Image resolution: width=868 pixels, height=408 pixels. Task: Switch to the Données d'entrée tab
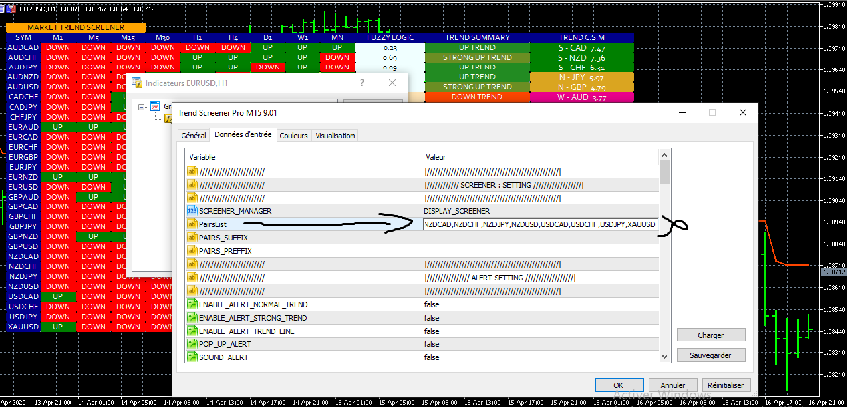tap(243, 135)
